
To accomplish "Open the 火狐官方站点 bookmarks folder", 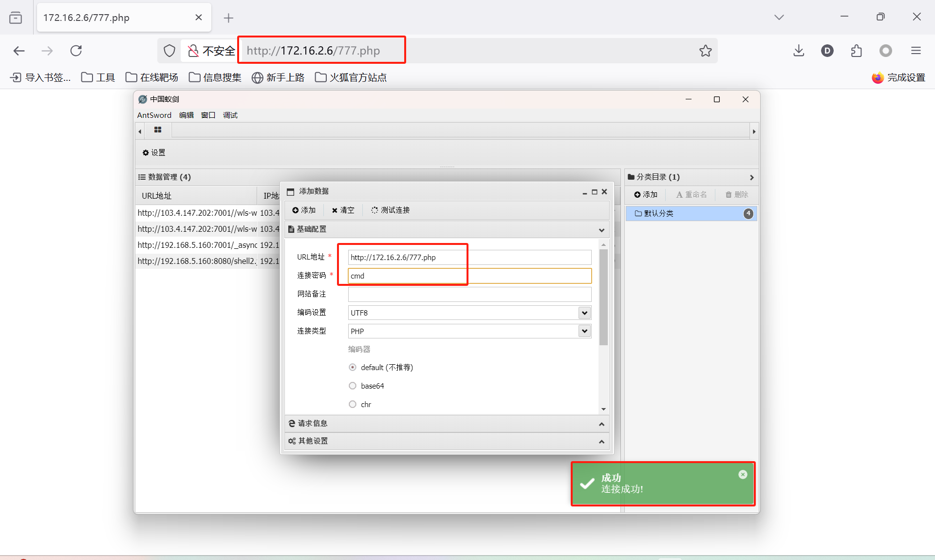I will pyautogui.click(x=351, y=77).
